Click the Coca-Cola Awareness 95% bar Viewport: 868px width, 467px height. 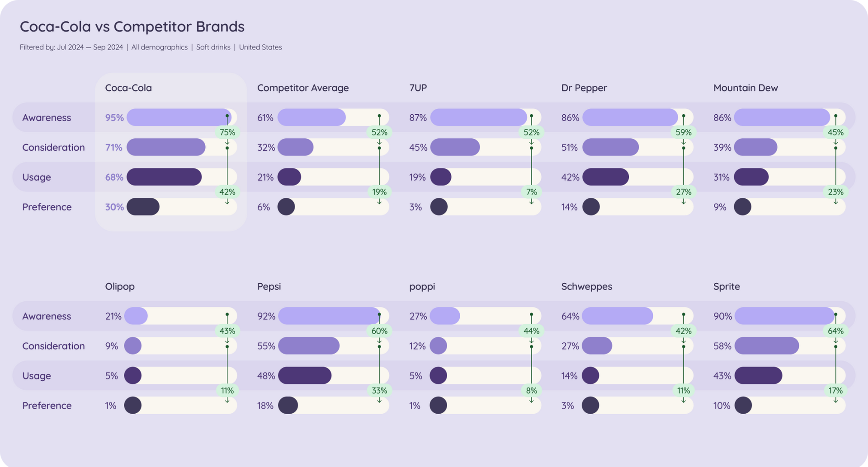click(x=179, y=117)
